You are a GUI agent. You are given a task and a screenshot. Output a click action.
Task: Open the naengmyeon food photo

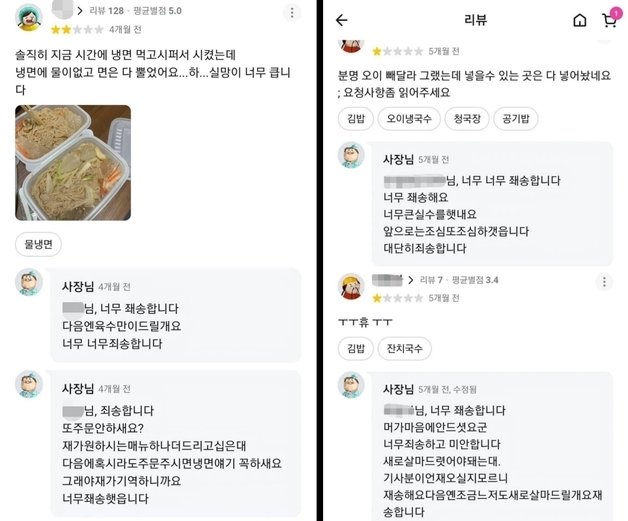point(73,162)
